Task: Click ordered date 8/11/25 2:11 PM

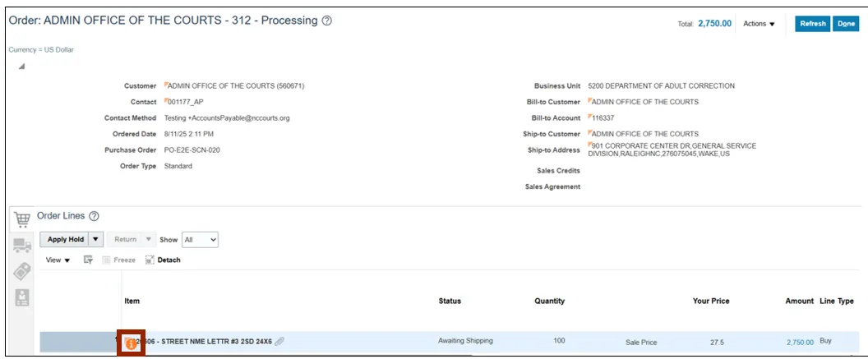Action: [189, 134]
